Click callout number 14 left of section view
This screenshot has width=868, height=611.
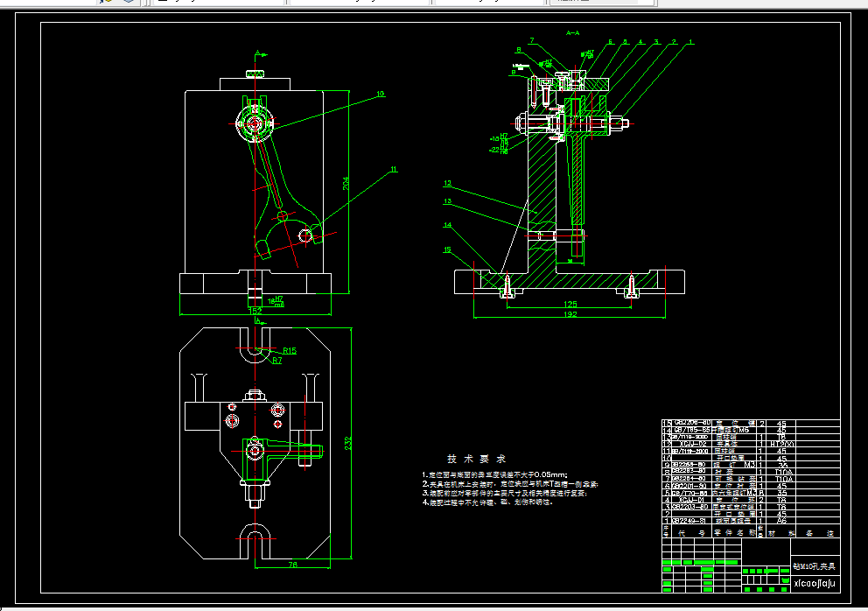coord(447,225)
